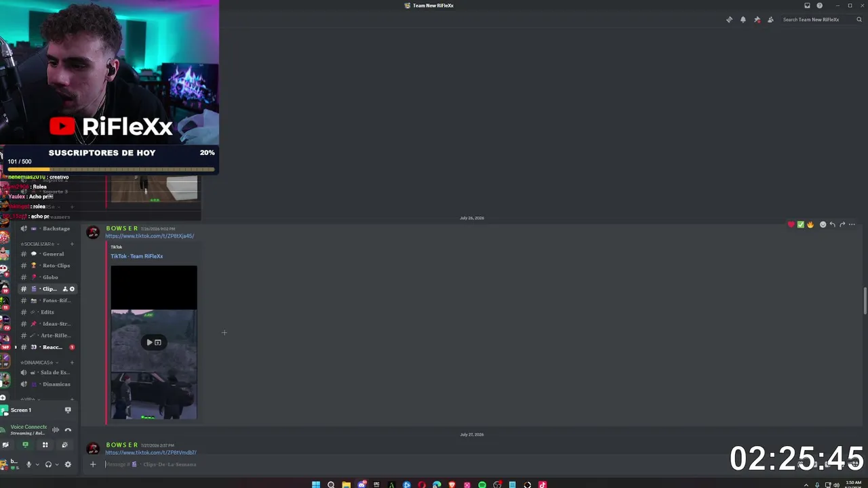
Task: Open the Globo channel
Action: (x=47, y=277)
